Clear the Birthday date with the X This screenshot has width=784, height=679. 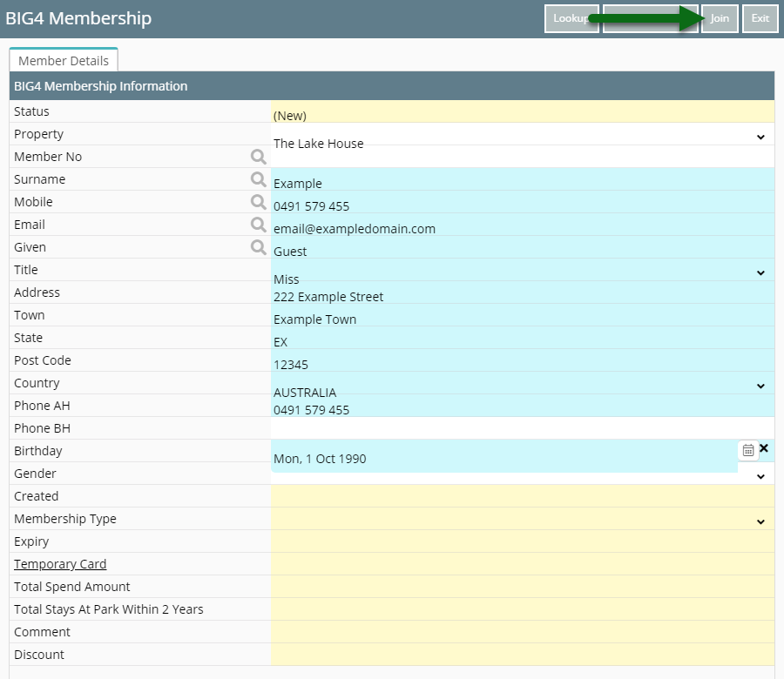tap(764, 448)
